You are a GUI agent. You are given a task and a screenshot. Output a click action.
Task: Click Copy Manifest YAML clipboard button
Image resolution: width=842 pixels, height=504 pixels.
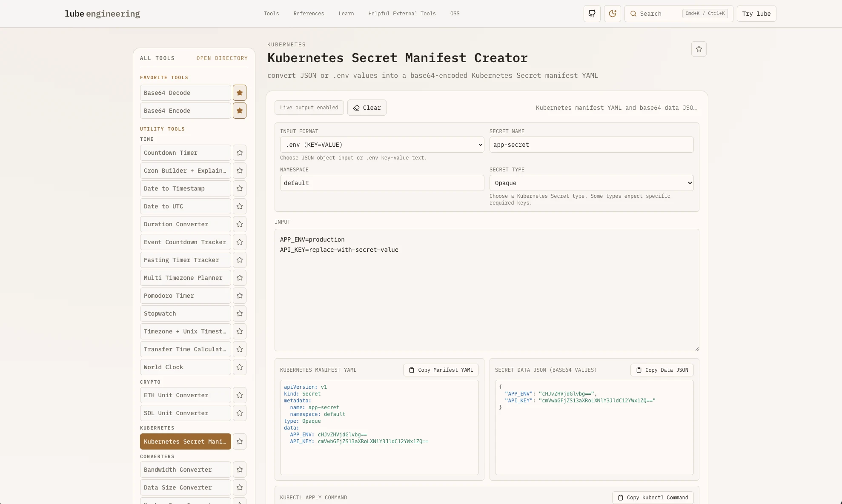click(x=441, y=370)
